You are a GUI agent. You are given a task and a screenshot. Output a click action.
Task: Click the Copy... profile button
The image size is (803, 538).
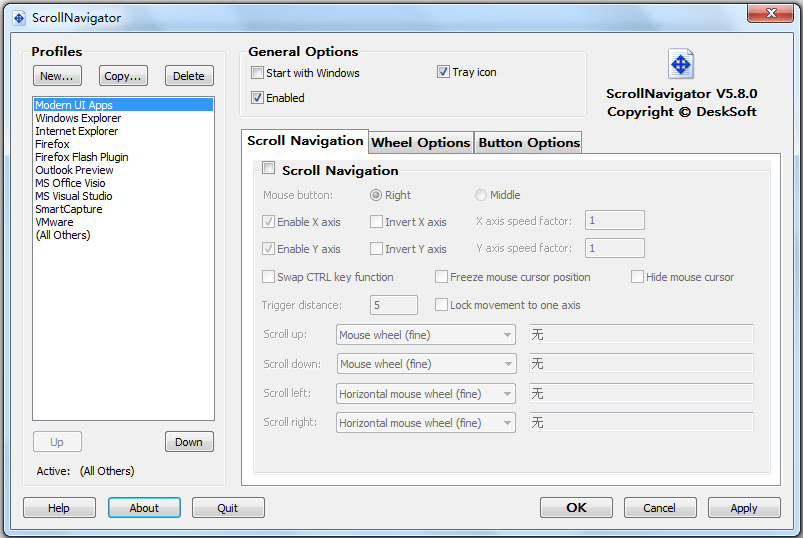(123, 76)
